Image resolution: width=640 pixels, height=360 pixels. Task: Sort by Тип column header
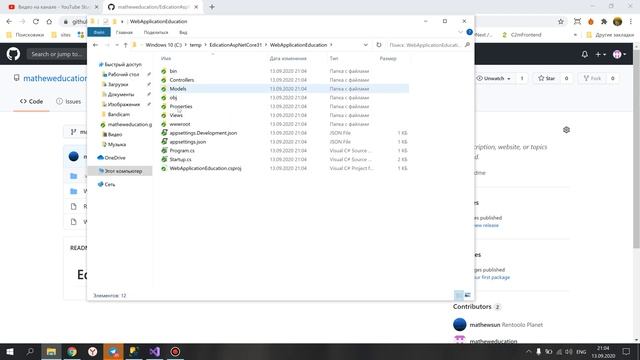point(334,58)
